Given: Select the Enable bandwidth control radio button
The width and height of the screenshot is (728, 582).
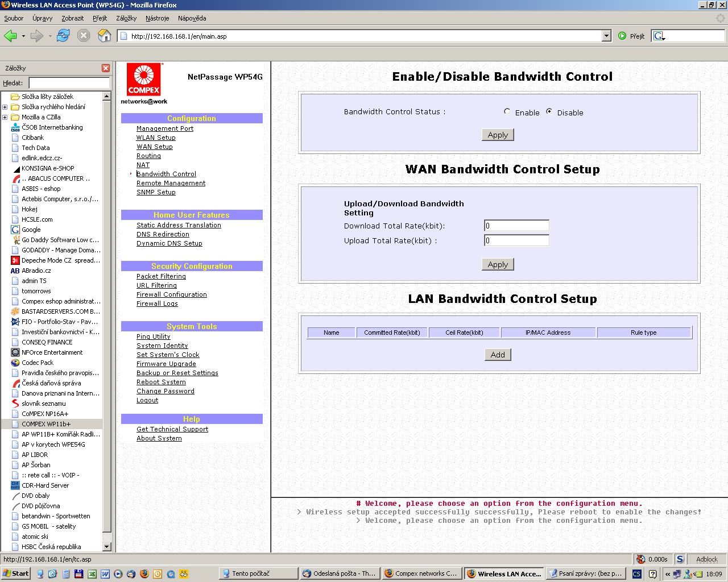Looking at the screenshot, I should pos(507,111).
